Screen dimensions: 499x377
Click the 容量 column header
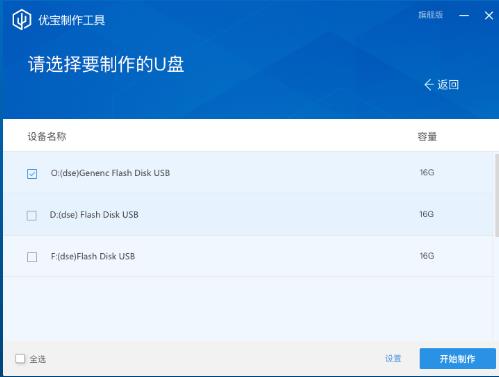coord(427,137)
